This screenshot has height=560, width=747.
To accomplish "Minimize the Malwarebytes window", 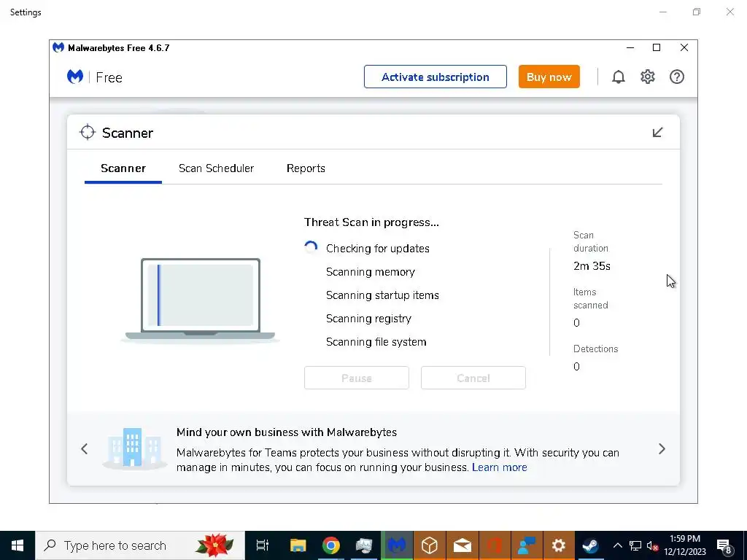I will (x=630, y=47).
